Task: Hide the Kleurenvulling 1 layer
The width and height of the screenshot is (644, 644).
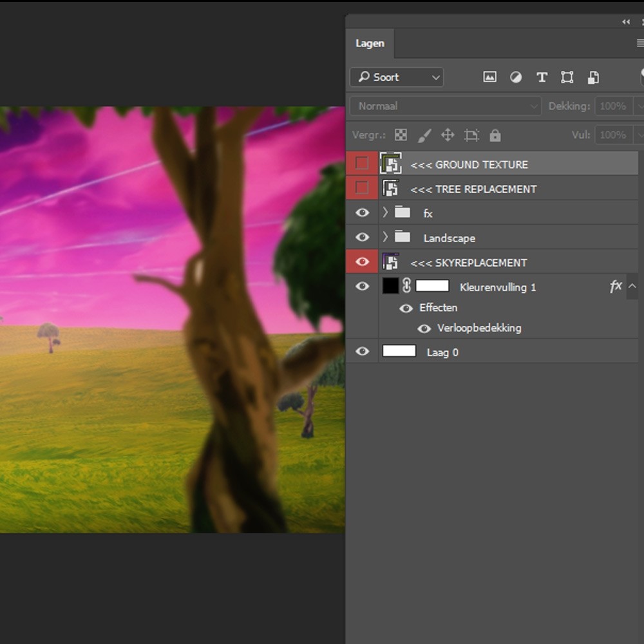Action: click(362, 286)
